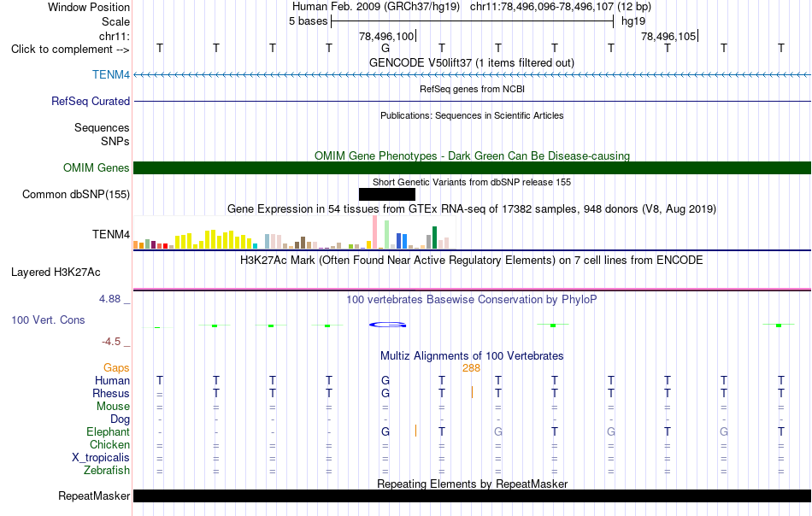Click the chr11:78,496,096-78,496,107 position text

(542, 7)
